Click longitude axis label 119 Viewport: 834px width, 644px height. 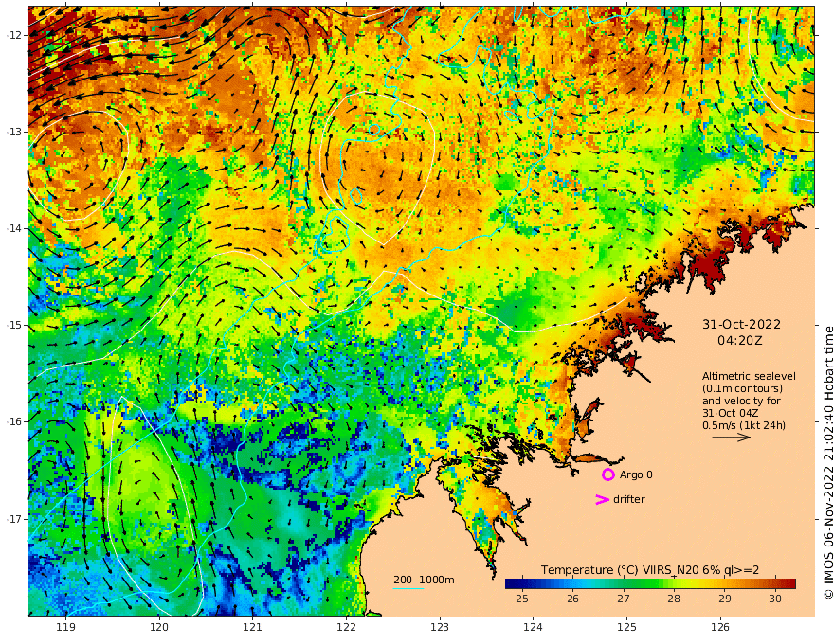point(65,627)
